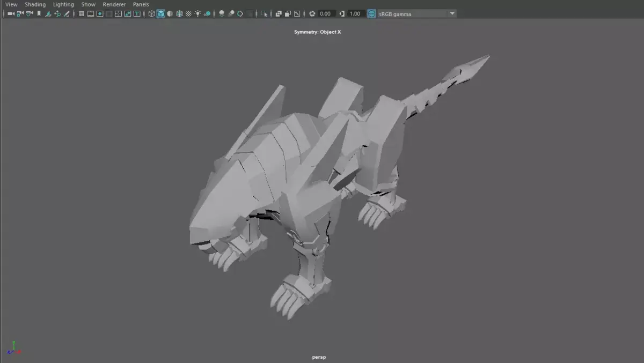The height and width of the screenshot is (363, 644).
Task: Toggle Multisample Anti-aliasing icon
Action: click(240, 13)
